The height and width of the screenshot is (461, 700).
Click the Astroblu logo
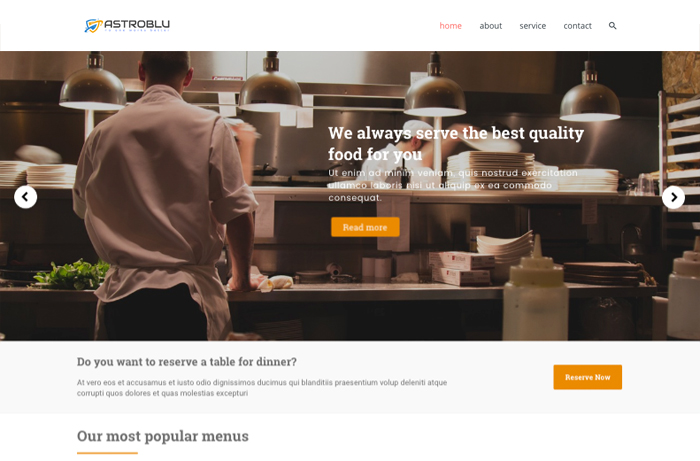pos(127,25)
